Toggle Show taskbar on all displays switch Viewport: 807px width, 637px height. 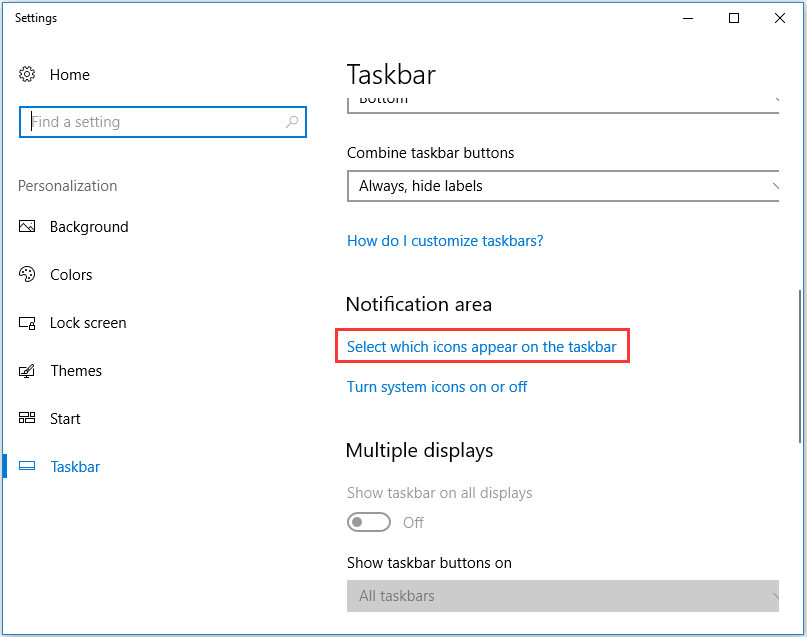coord(369,522)
